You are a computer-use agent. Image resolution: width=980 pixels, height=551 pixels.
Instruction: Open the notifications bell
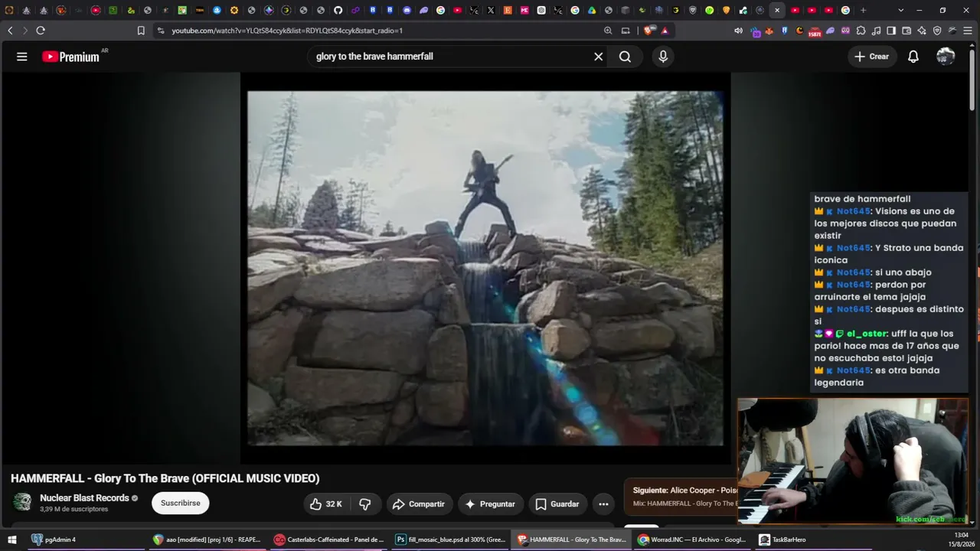(913, 57)
